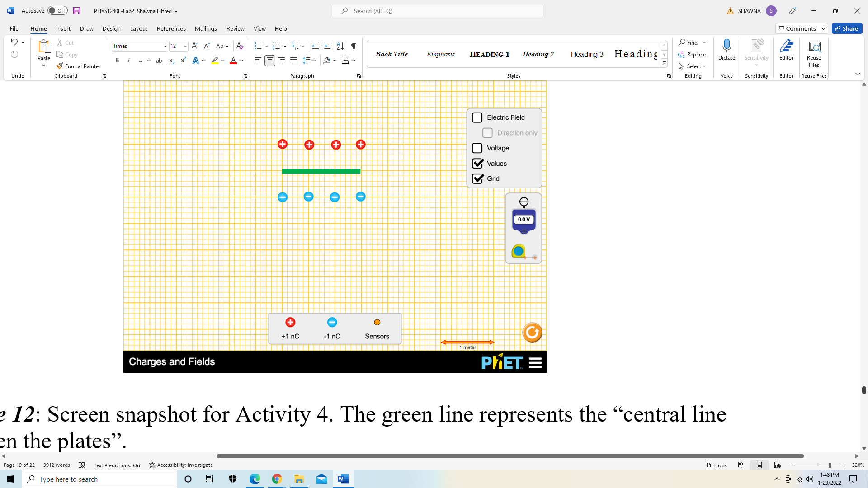Clear all formatting from text

(240, 46)
